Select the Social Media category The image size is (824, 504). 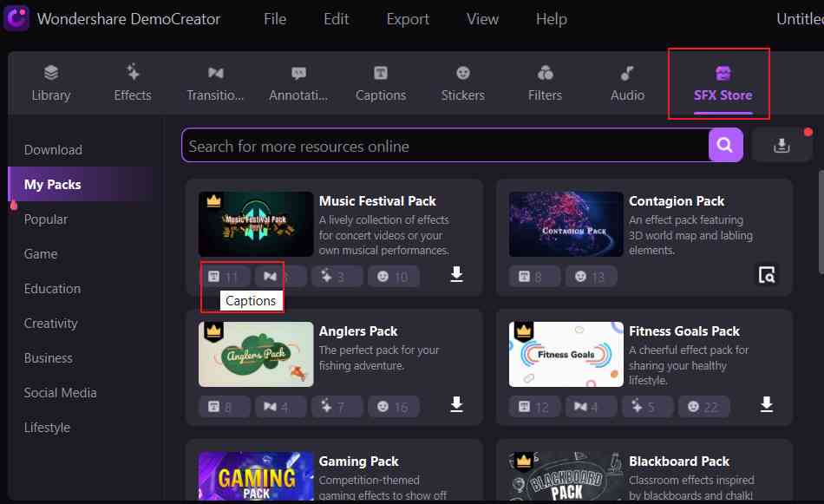(x=60, y=393)
